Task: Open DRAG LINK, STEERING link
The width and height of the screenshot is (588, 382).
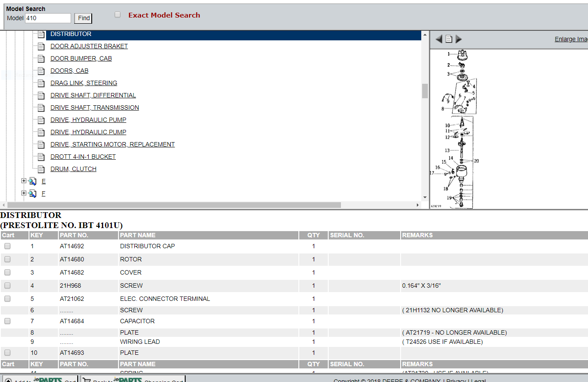Action: click(x=84, y=83)
